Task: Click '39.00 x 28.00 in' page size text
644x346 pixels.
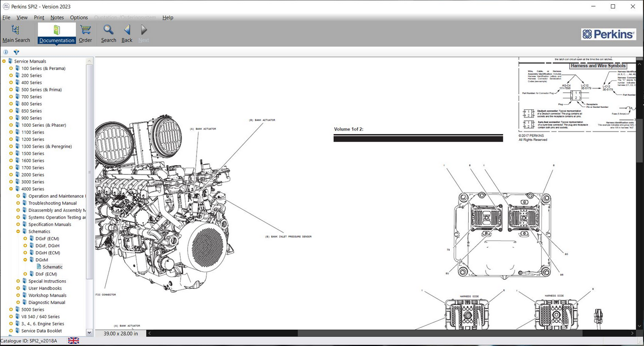Action: point(121,333)
